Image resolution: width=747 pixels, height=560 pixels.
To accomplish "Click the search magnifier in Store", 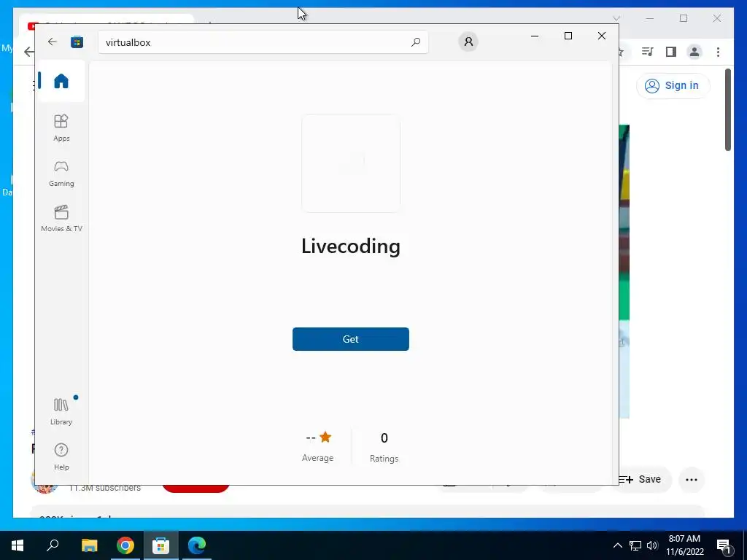I will tap(415, 42).
